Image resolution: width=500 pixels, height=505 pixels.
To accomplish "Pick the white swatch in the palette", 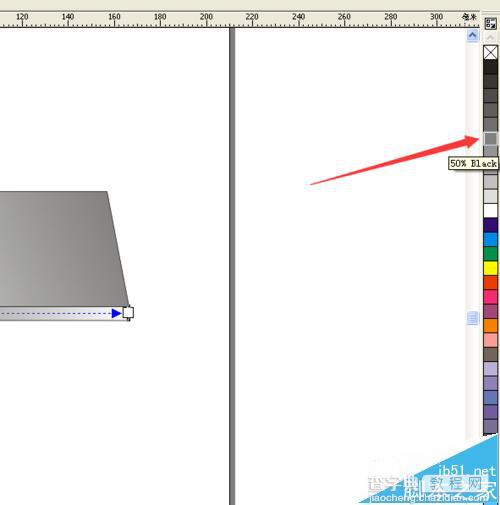I will click(490, 210).
